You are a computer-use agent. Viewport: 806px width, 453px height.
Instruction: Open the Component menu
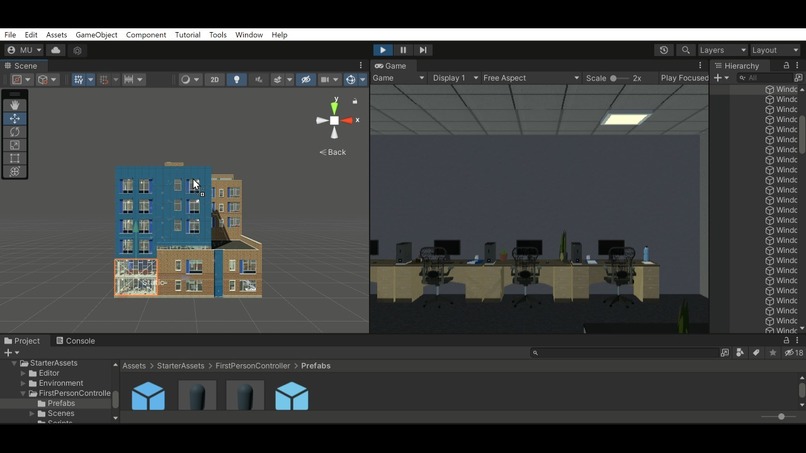tap(146, 35)
